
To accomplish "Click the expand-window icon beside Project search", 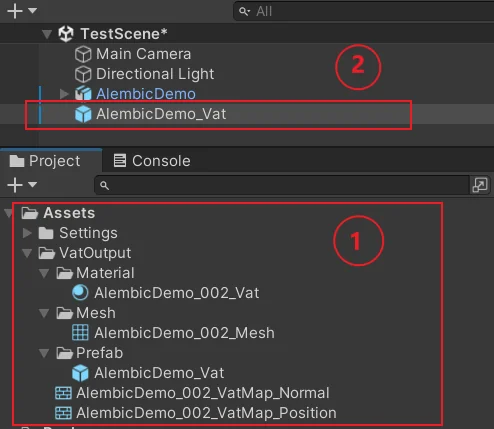I will click(480, 185).
